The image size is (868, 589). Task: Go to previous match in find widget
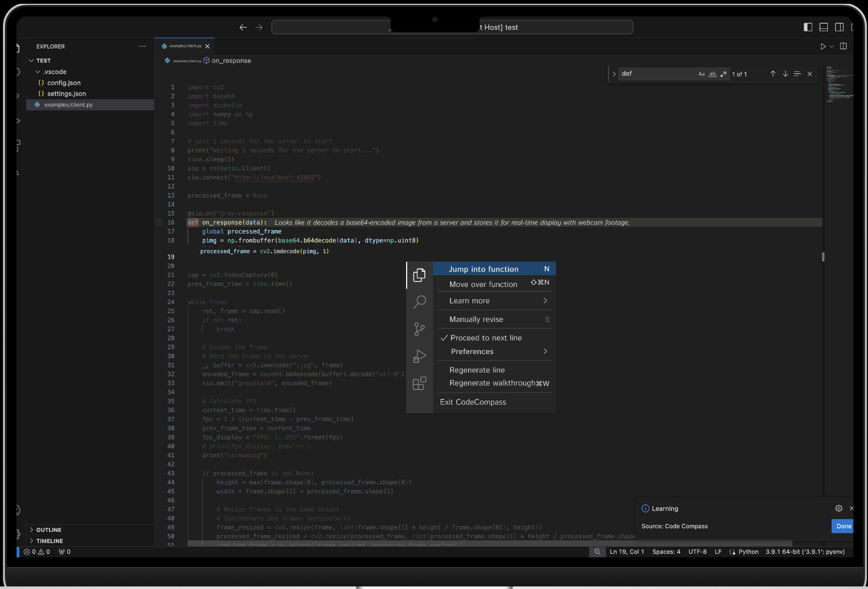[773, 74]
